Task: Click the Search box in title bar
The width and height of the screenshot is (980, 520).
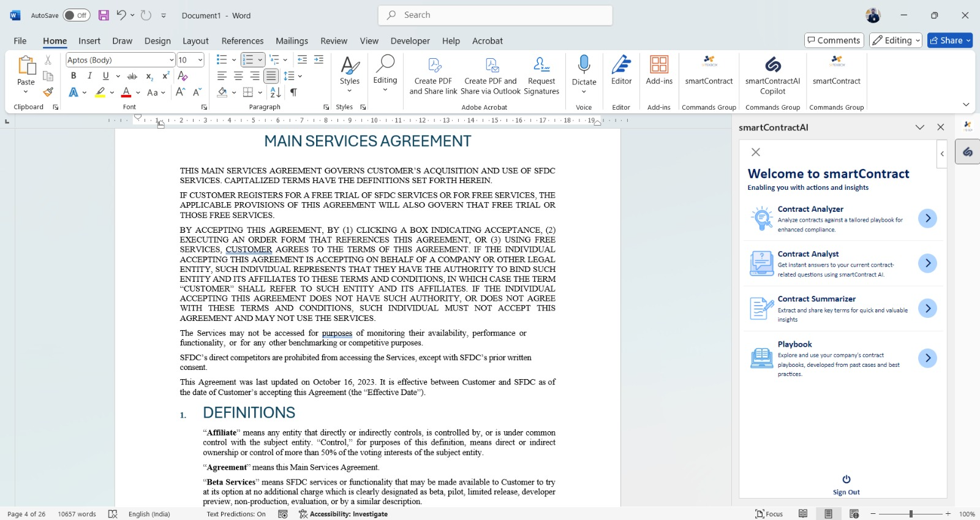Action: pyautogui.click(x=495, y=15)
